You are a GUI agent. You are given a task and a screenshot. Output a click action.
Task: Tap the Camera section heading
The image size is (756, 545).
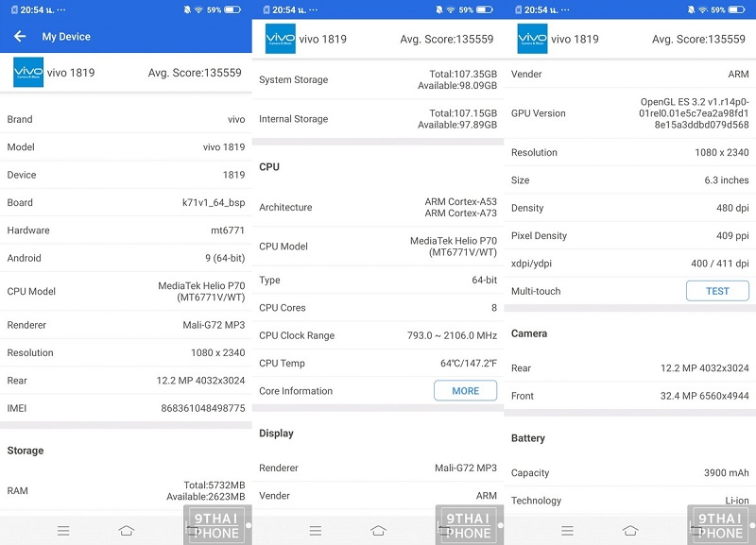(529, 333)
